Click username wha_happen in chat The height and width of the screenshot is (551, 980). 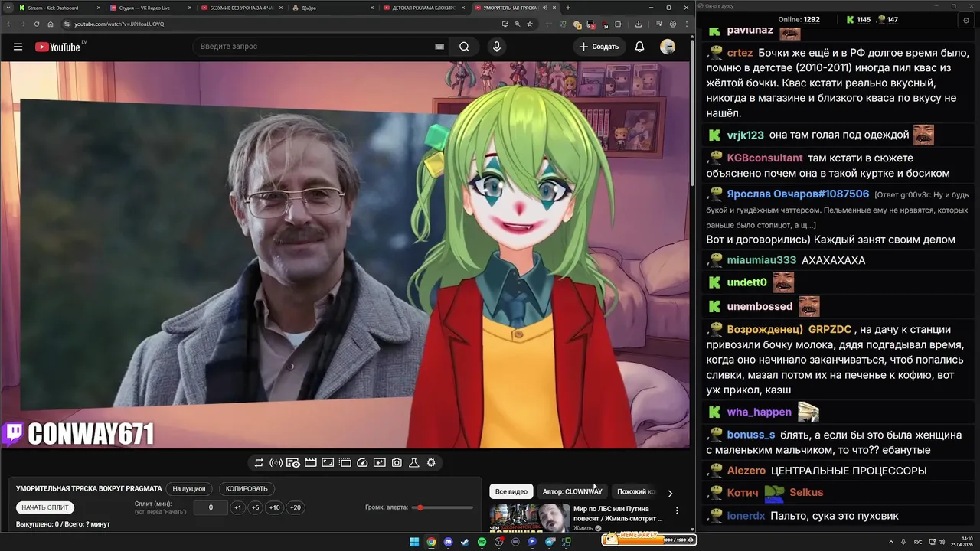(x=759, y=412)
